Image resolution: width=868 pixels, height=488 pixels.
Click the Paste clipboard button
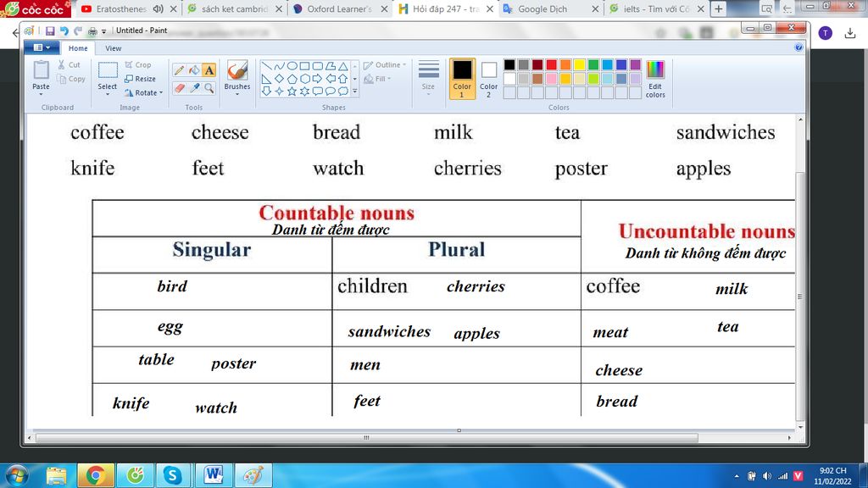41,71
